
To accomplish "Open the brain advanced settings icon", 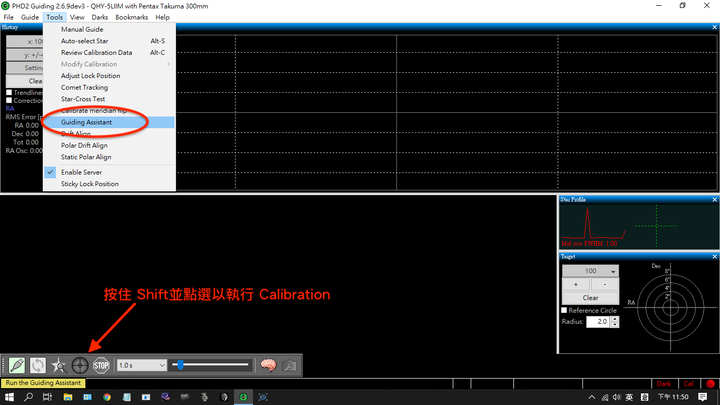I will click(268, 366).
